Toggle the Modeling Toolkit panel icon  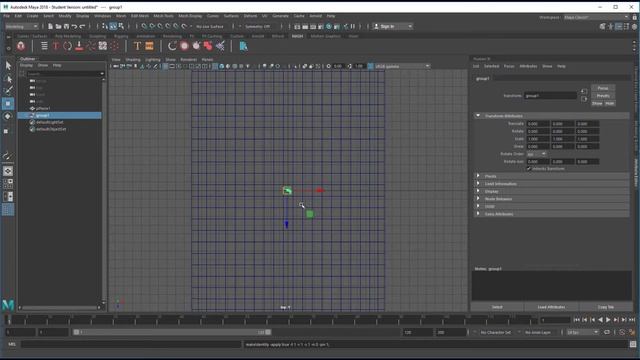point(603,27)
